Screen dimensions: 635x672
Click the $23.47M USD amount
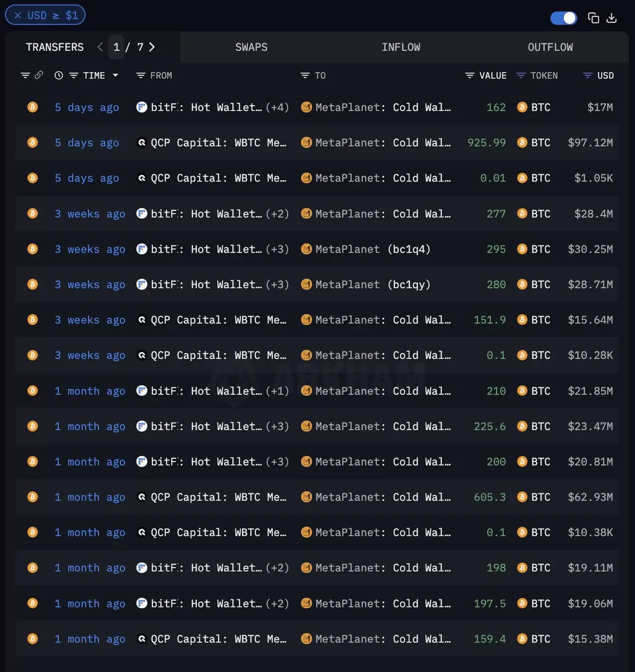590,426
